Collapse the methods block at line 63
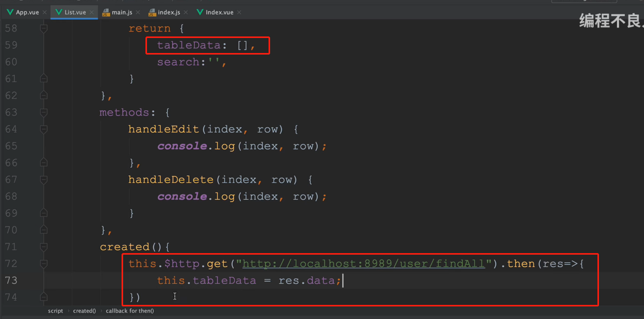This screenshot has height=319, width=644. (44, 112)
